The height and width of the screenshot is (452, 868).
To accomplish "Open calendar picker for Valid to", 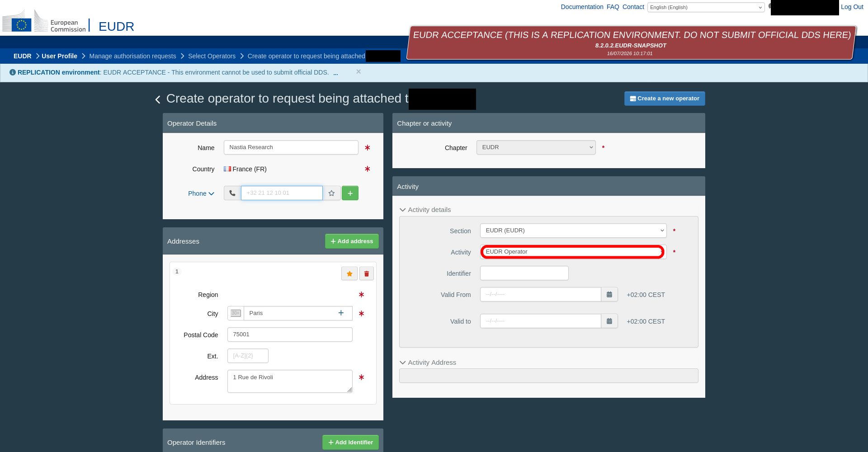I will (x=609, y=321).
